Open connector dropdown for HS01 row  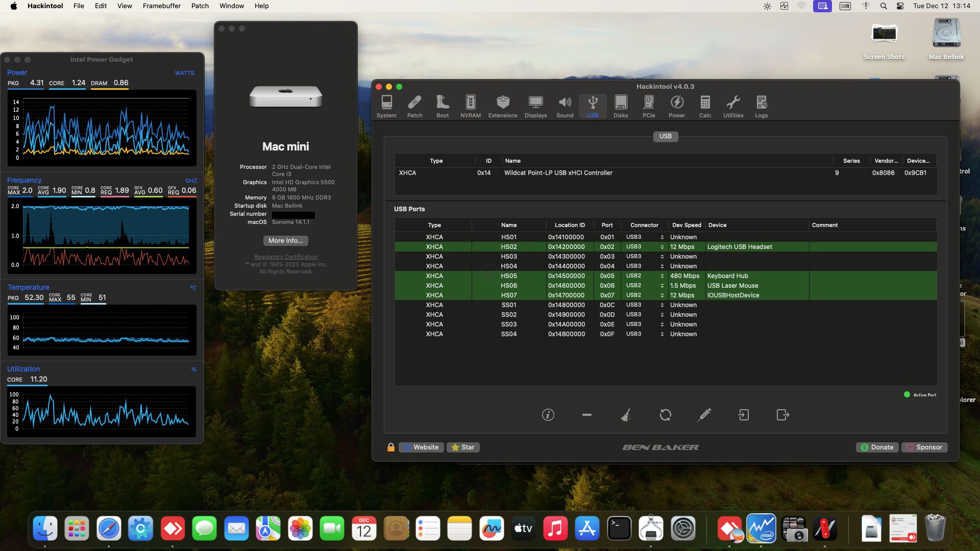coord(645,237)
